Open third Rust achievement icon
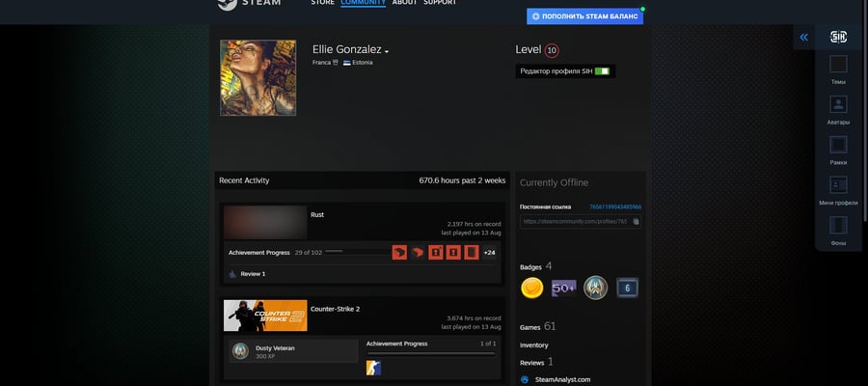Image resolution: width=868 pixels, height=386 pixels. click(436, 253)
